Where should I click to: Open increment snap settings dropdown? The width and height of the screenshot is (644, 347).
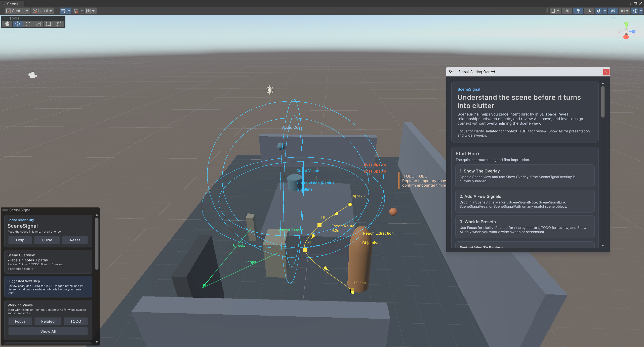coord(91,11)
